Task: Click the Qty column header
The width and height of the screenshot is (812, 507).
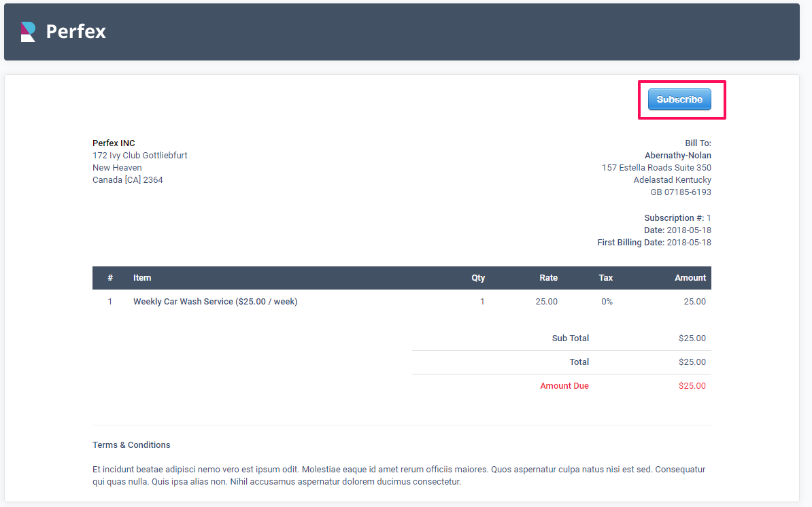Action: [x=478, y=278]
